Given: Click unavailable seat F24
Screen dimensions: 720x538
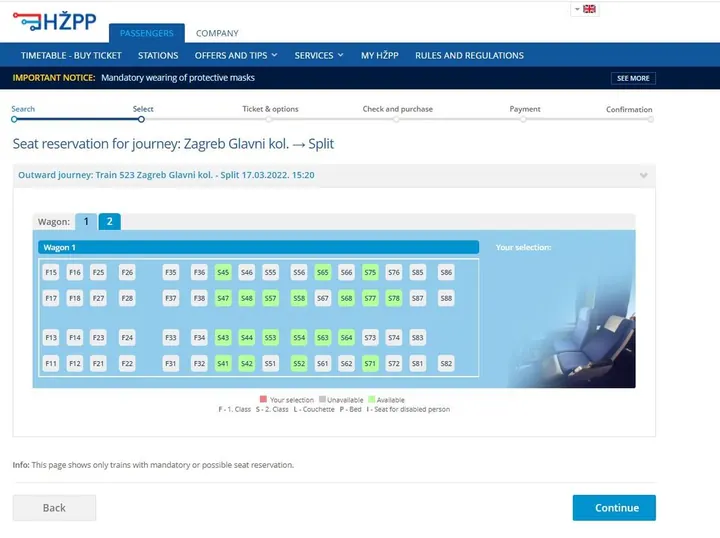Looking at the screenshot, I should pos(127,337).
